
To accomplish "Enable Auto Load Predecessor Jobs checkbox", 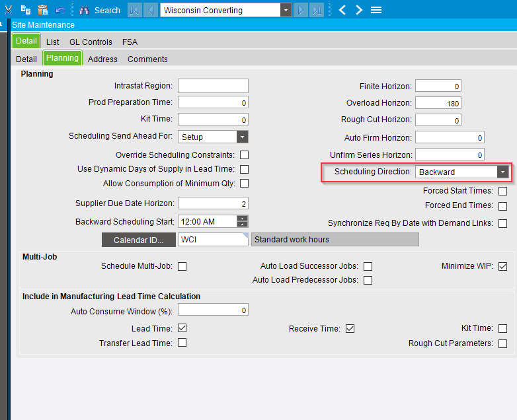I will coord(368,280).
